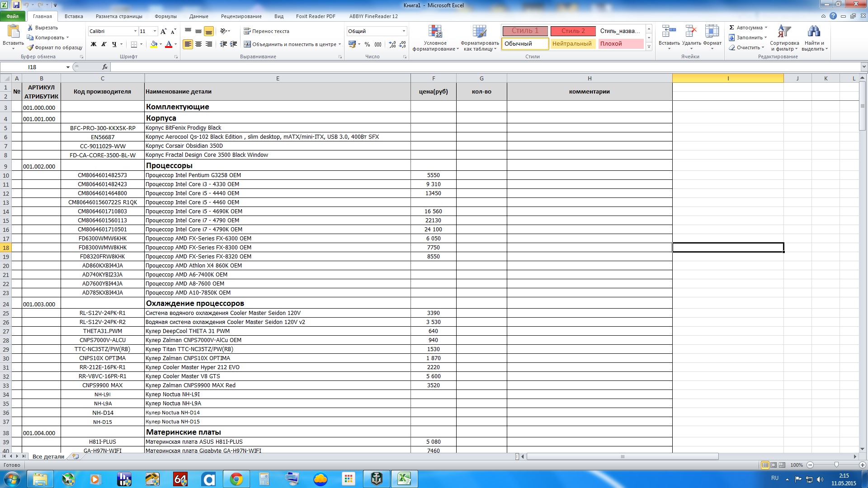Activate the Формат по образцу format painter
The width and height of the screenshot is (868, 488).
(x=54, y=47)
